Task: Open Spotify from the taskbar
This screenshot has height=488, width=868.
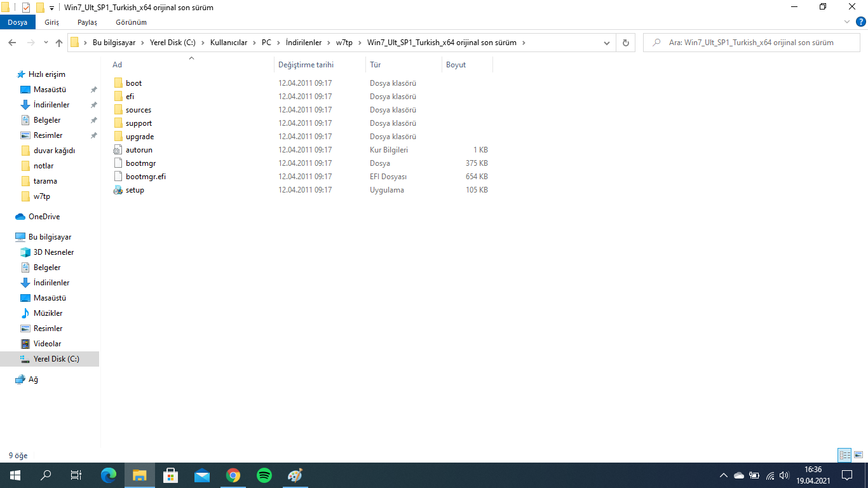Action: pos(264,475)
